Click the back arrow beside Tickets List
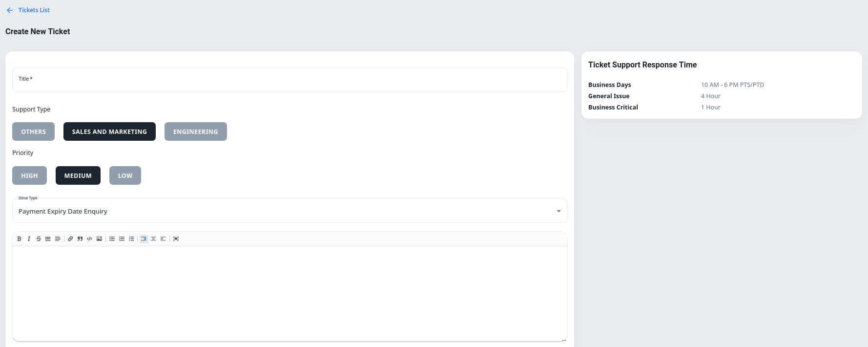 coord(10,10)
